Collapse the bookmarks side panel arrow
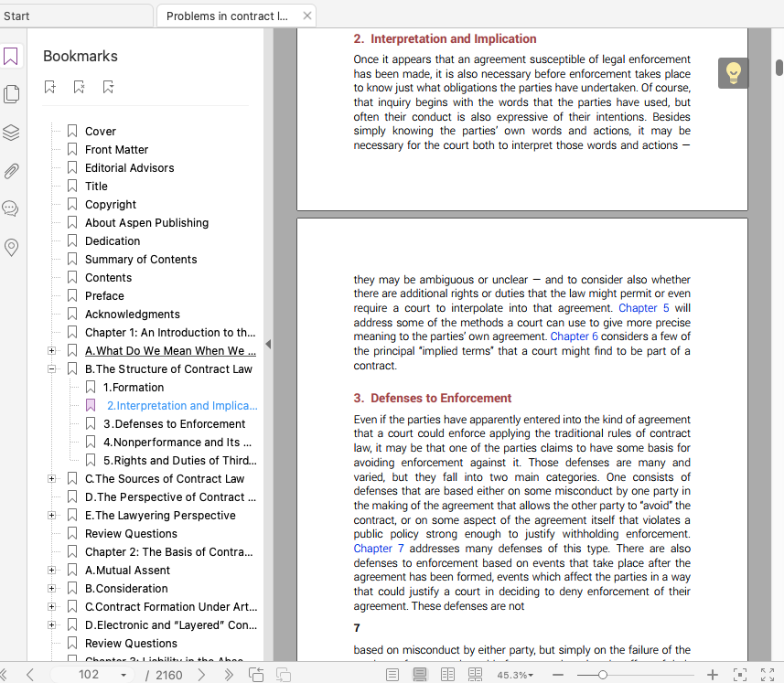The height and width of the screenshot is (683, 784). point(269,345)
